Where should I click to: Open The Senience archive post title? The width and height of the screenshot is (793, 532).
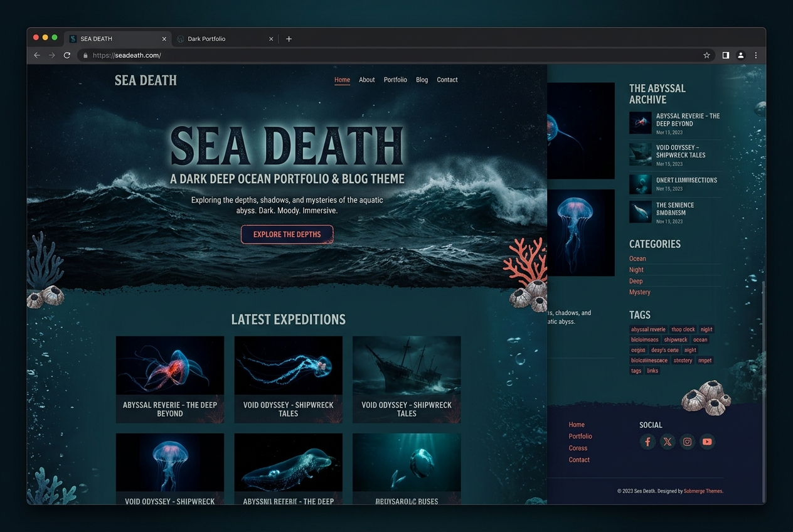coord(675,209)
